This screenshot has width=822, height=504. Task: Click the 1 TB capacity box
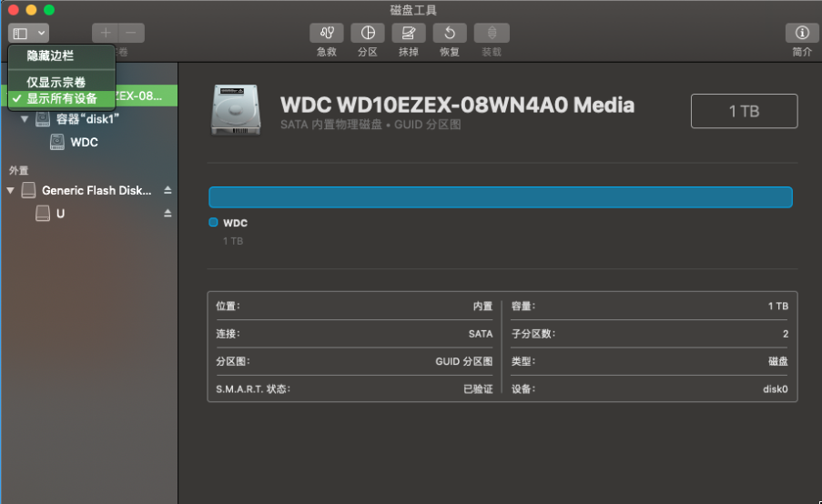745,111
